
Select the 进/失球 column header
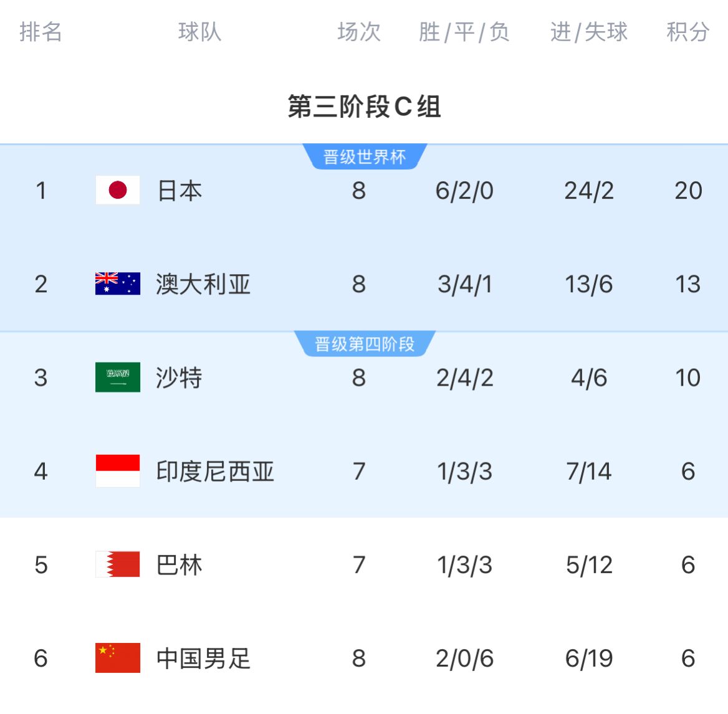pyautogui.click(x=589, y=32)
